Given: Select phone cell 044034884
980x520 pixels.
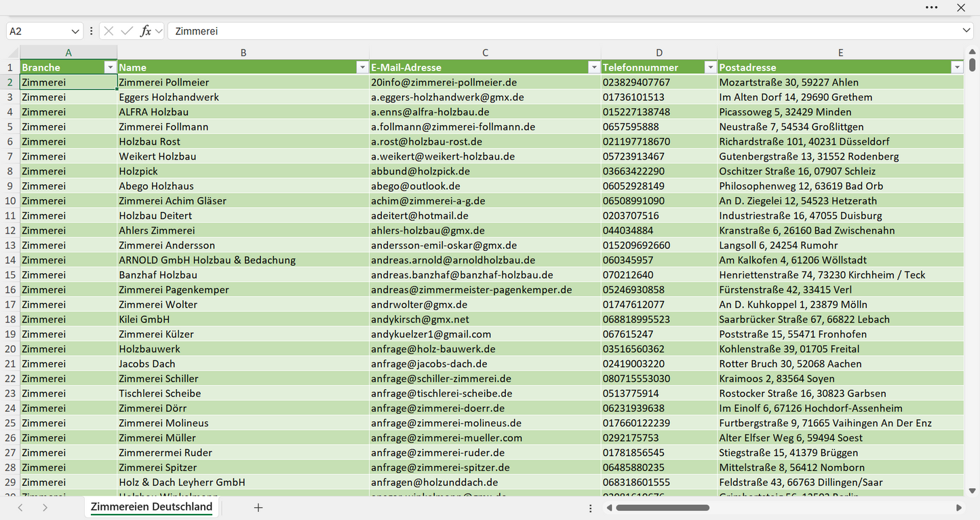Looking at the screenshot, I should pyautogui.click(x=659, y=231).
